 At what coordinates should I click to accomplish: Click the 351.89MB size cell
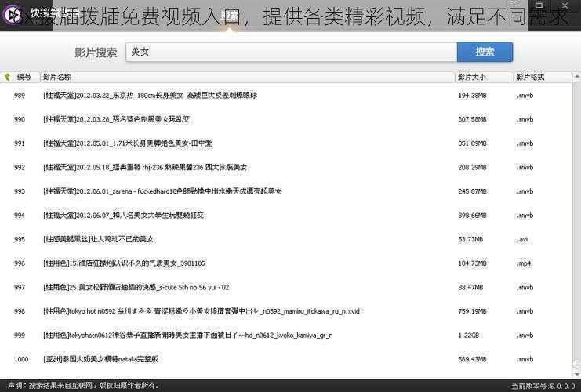click(472, 143)
